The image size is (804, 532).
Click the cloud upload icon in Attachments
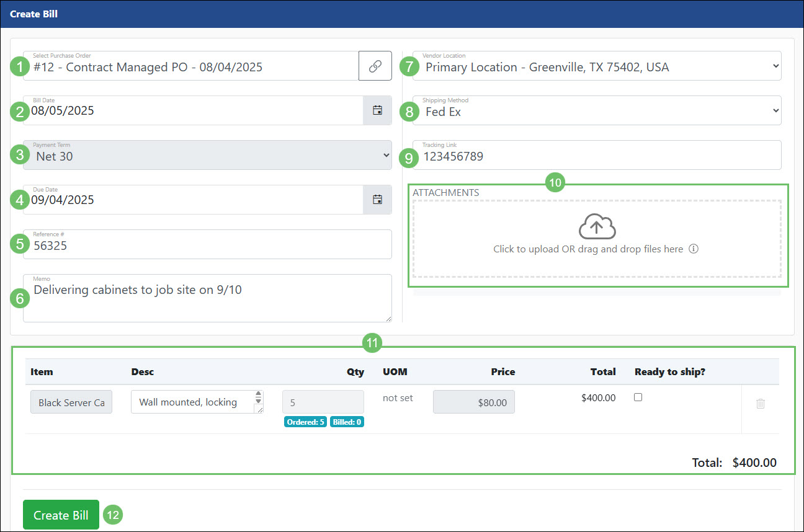pos(596,227)
